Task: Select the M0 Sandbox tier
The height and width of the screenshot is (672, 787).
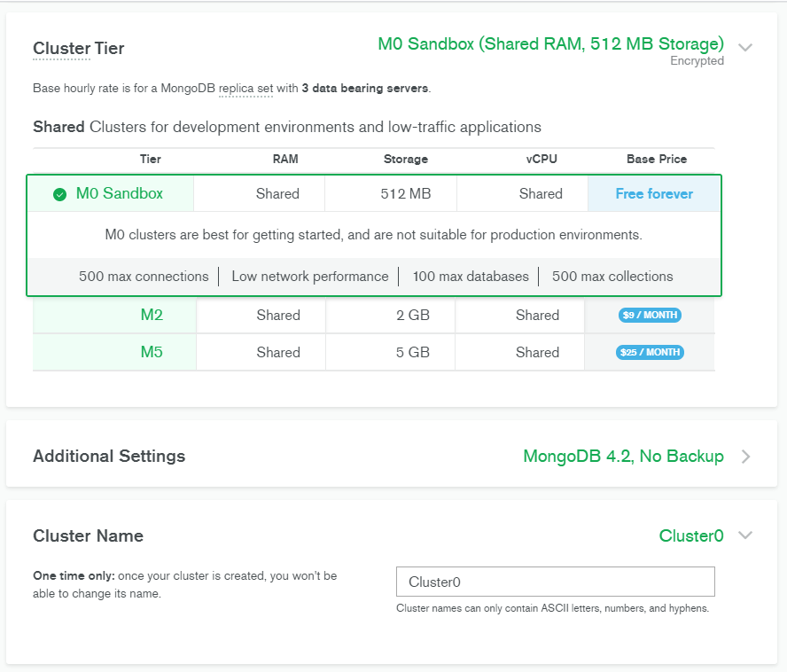Action: pyautogui.click(x=120, y=193)
